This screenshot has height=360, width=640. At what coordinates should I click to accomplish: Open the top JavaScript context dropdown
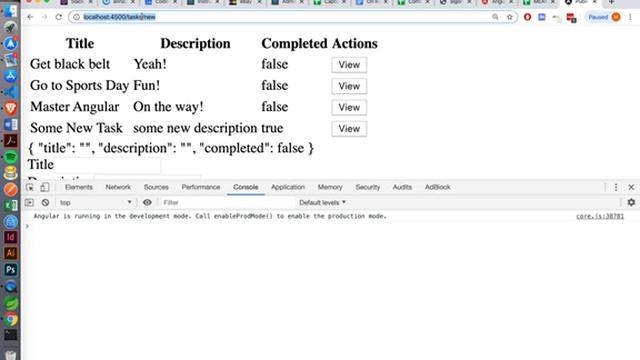[95, 202]
